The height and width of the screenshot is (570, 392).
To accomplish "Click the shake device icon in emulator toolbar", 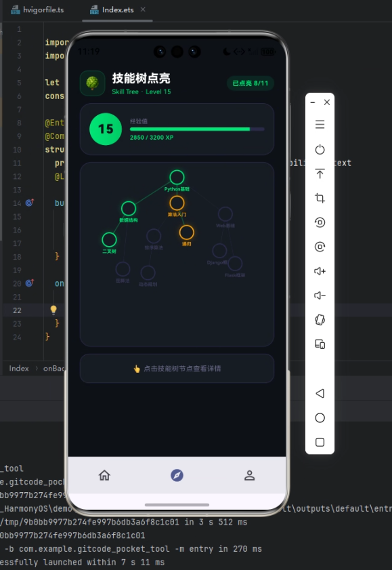I will 320,320.
